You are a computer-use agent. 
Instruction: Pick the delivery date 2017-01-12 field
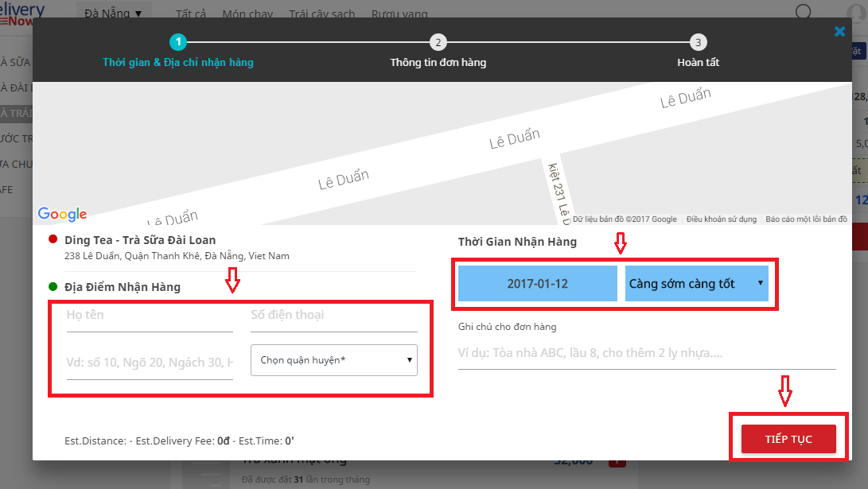coord(537,284)
